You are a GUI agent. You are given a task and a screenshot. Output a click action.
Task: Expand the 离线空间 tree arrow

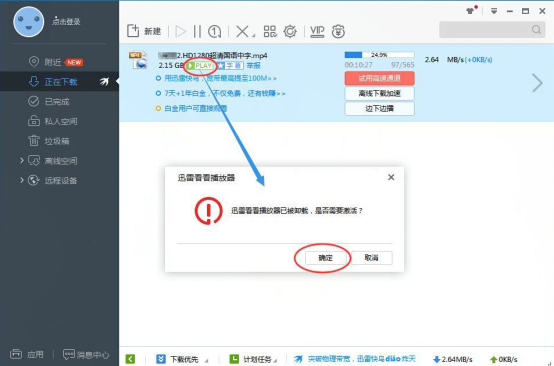point(22,161)
